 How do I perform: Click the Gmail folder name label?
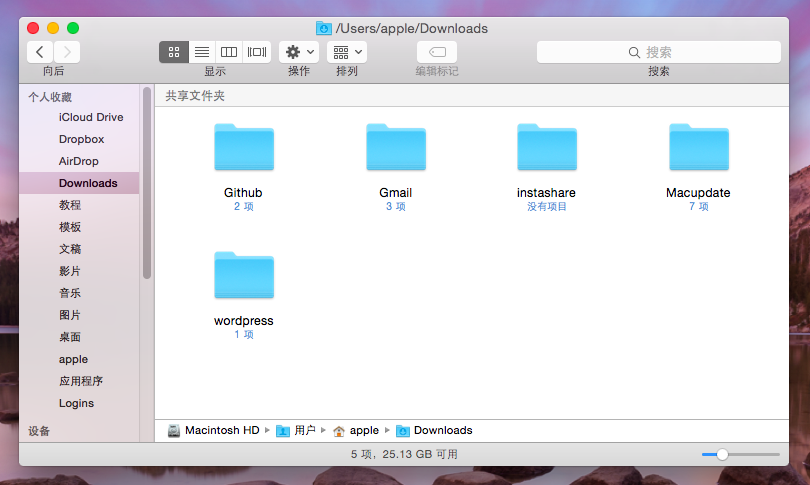(396, 193)
